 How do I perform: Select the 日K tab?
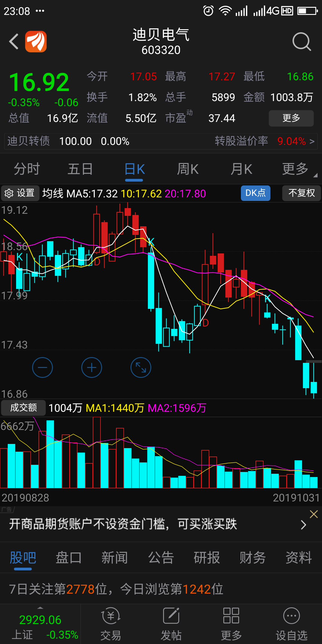click(x=134, y=169)
